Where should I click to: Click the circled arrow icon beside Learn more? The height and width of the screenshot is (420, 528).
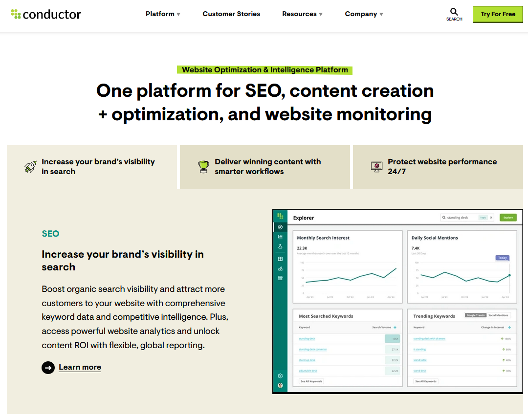48,367
